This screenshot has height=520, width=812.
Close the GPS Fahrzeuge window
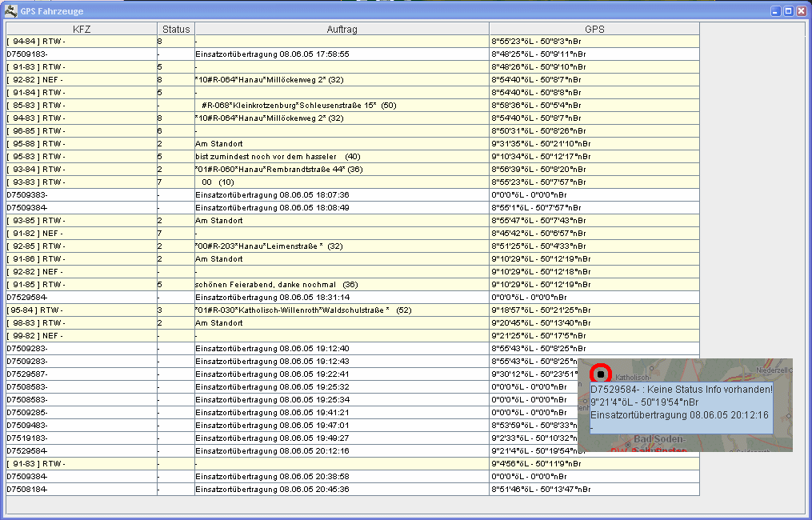pos(802,11)
